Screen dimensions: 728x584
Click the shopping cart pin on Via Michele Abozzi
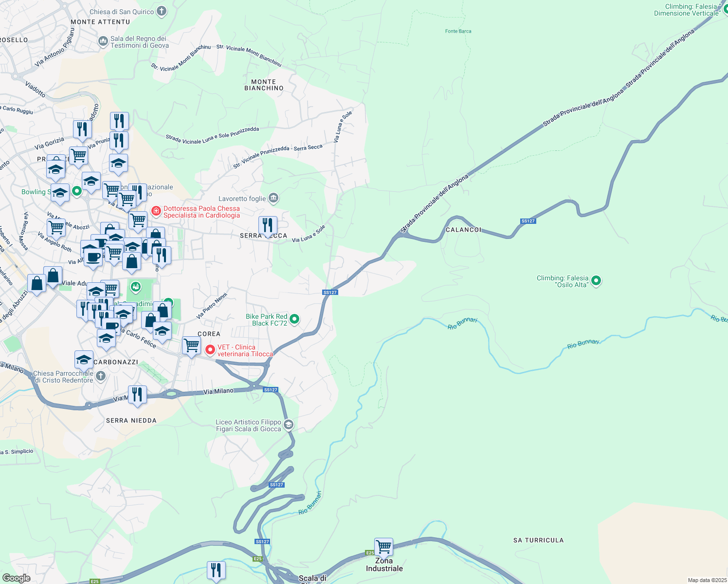[x=56, y=227]
